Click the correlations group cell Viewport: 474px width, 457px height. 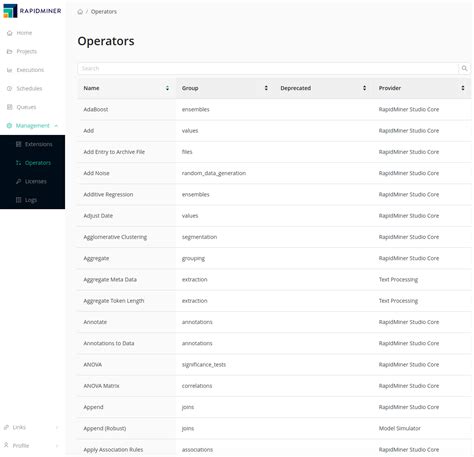click(197, 386)
